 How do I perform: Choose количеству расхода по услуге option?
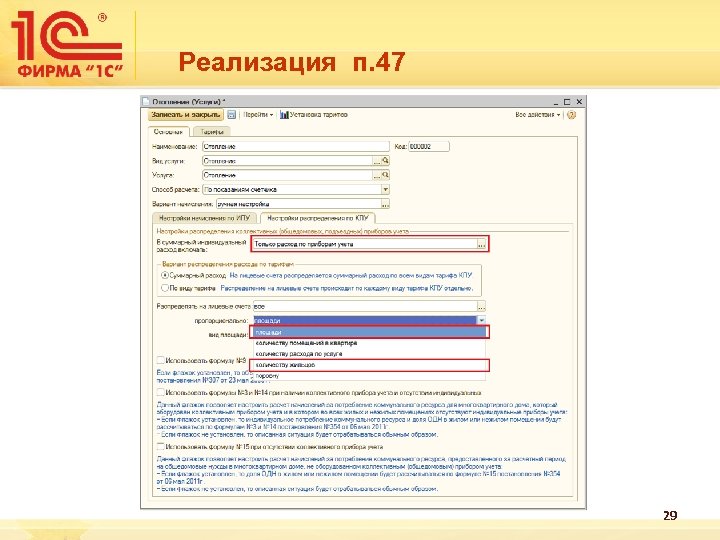pyautogui.click(x=370, y=354)
